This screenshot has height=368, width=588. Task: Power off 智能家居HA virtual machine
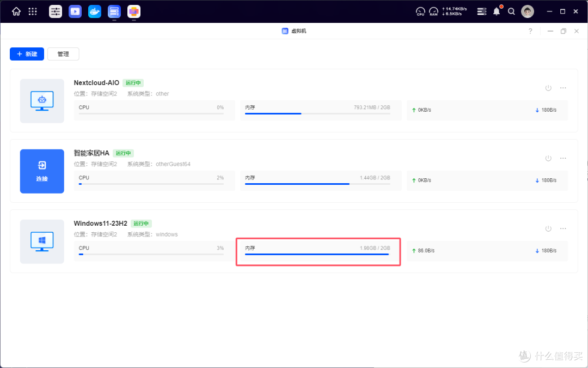548,158
